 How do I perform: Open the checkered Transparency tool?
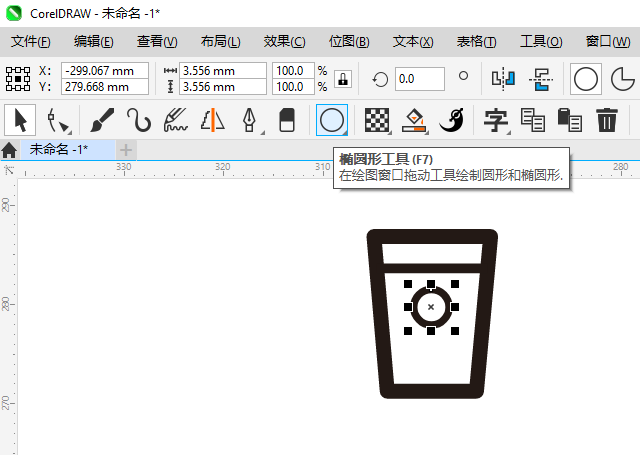pos(376,120)
